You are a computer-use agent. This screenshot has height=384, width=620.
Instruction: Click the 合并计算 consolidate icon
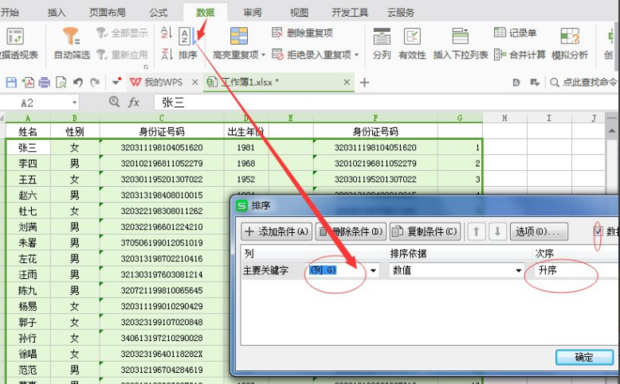tap(500, 54)
